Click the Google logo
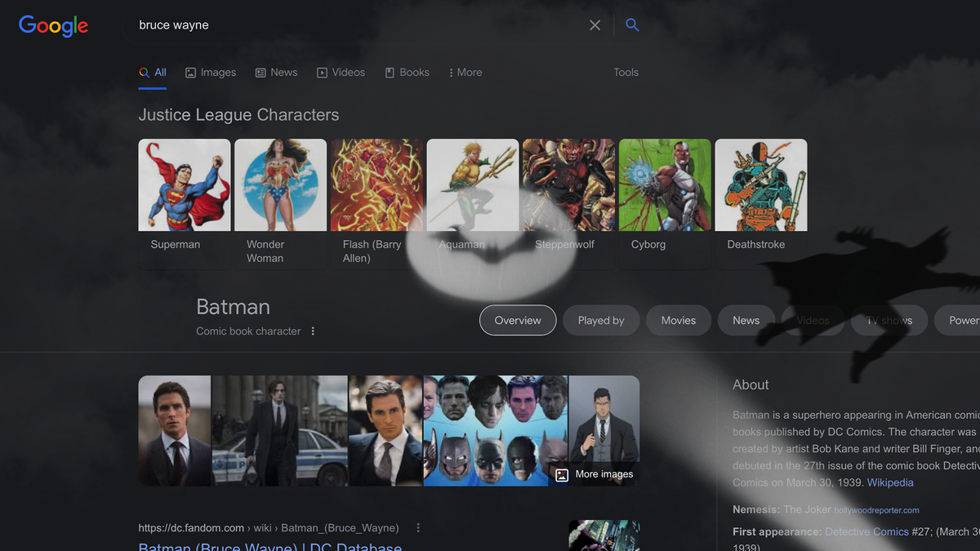This screenshot has width=980, height=551. pos(53,25)
